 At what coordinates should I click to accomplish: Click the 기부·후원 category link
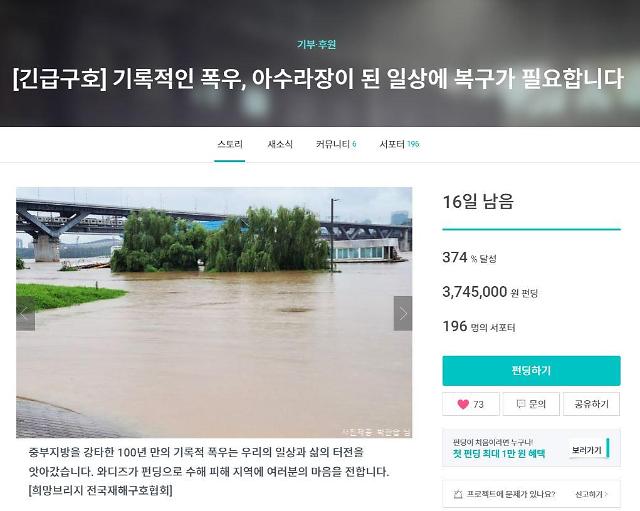click(317, 44)
